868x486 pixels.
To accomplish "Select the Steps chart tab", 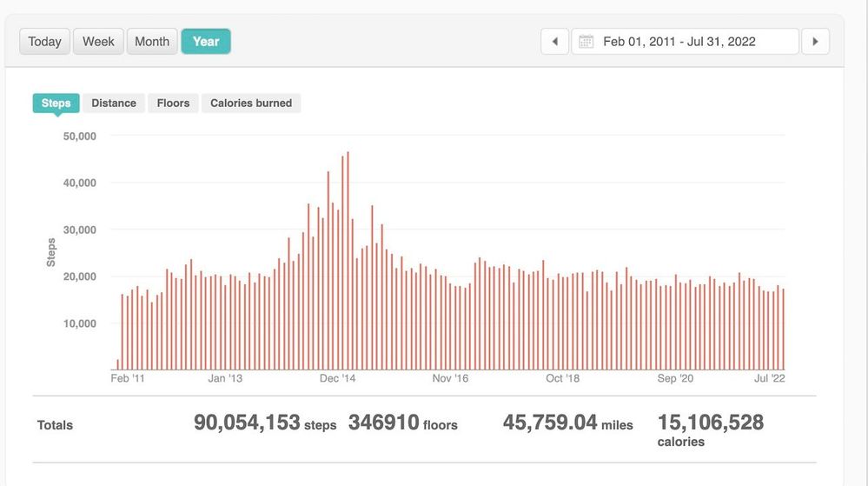I will (56, 103).
